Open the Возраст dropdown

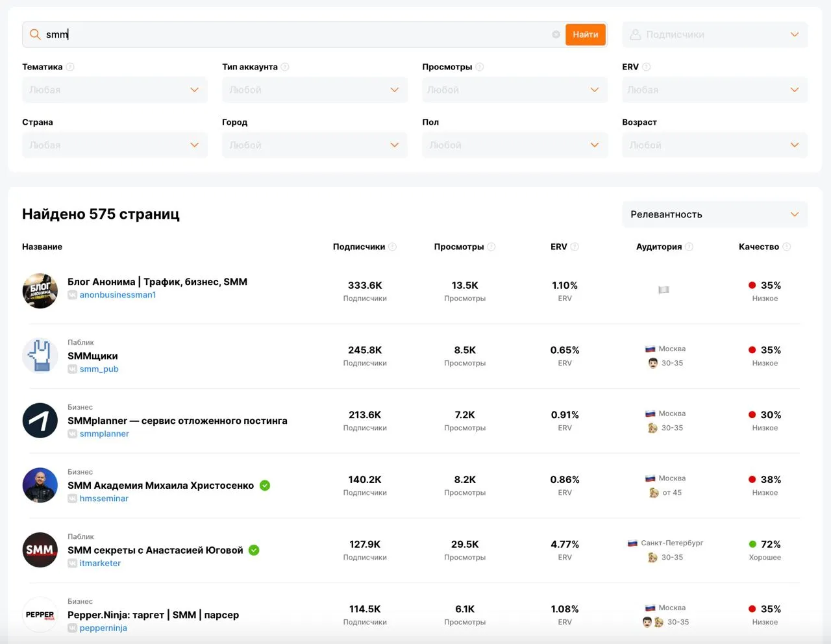click(715, 145)
